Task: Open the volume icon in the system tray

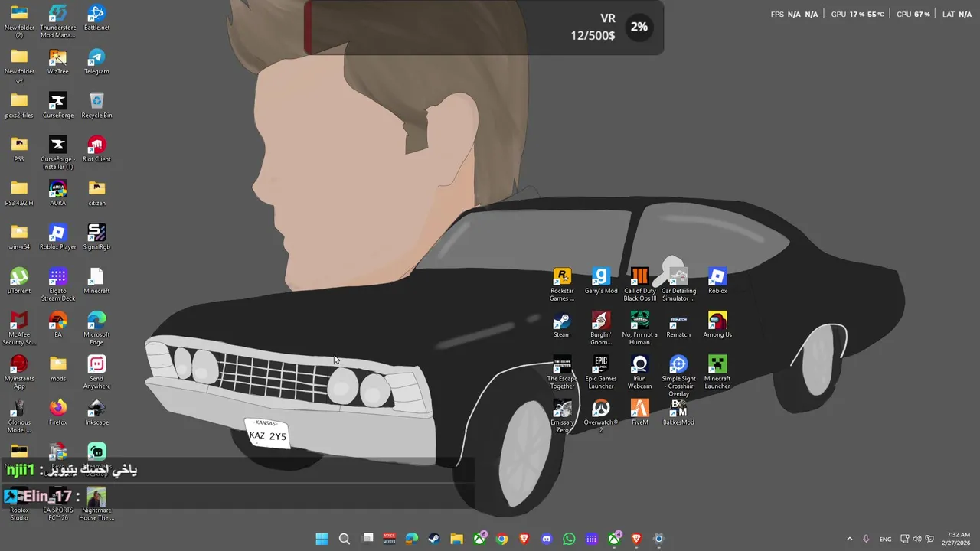Action: (x=917, y=539)
